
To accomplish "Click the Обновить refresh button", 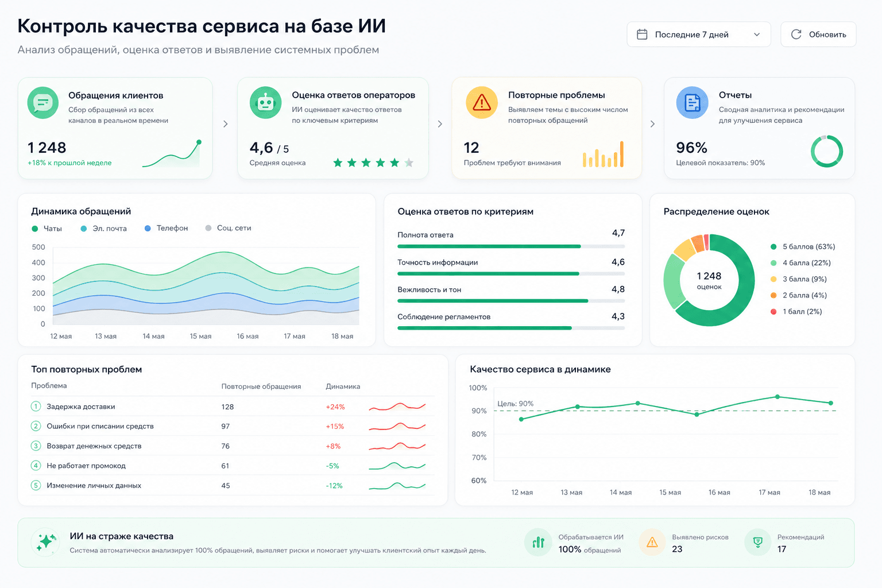I will [x=818, y=34].
